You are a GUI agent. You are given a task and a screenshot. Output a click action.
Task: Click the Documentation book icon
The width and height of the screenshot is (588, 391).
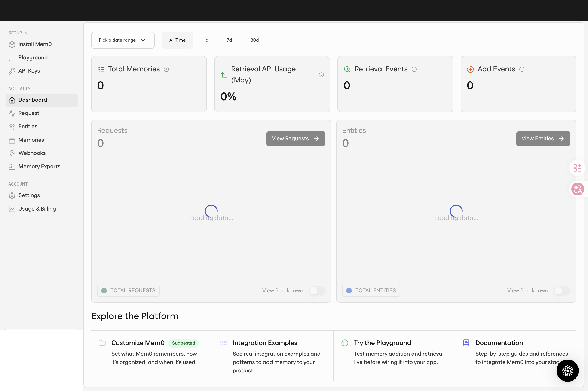click(x=466, y=343)
